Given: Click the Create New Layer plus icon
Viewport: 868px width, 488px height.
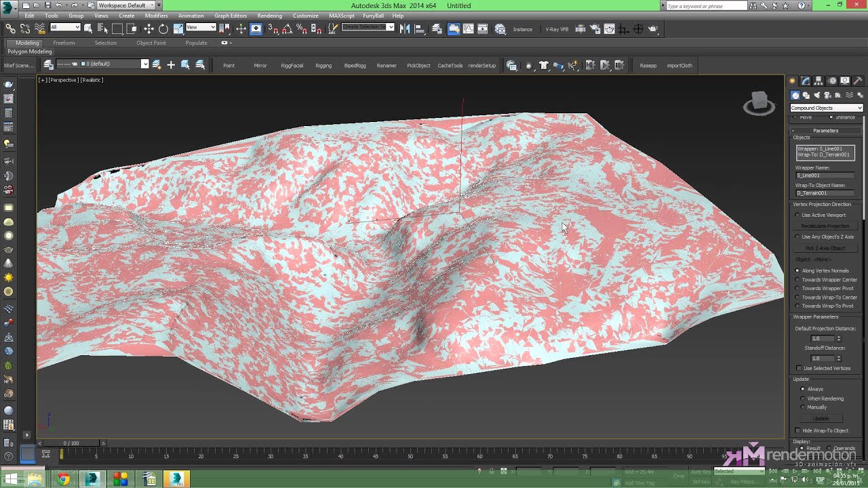Looking at the screenshot, I should tap(171, 64).
